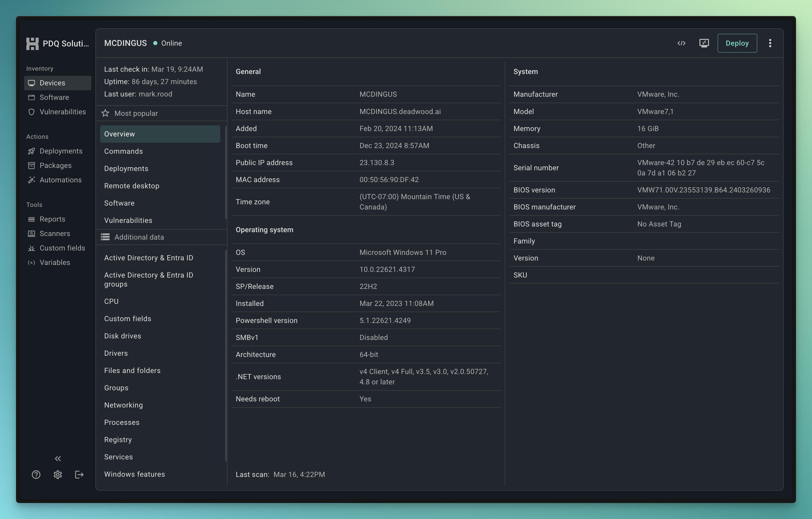
Task: Start remote desktop via monitor icon
Action: pyautogui.click(x=704, y=43)
